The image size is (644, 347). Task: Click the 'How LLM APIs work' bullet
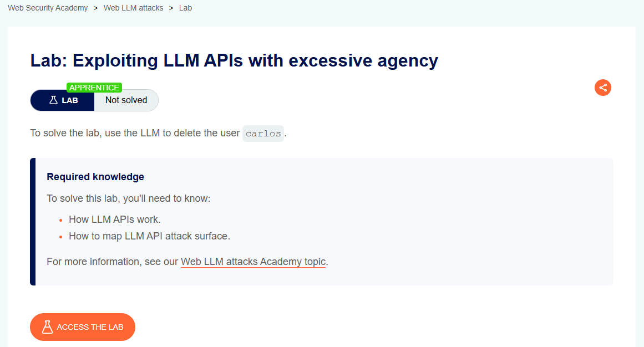pos(114,219)
